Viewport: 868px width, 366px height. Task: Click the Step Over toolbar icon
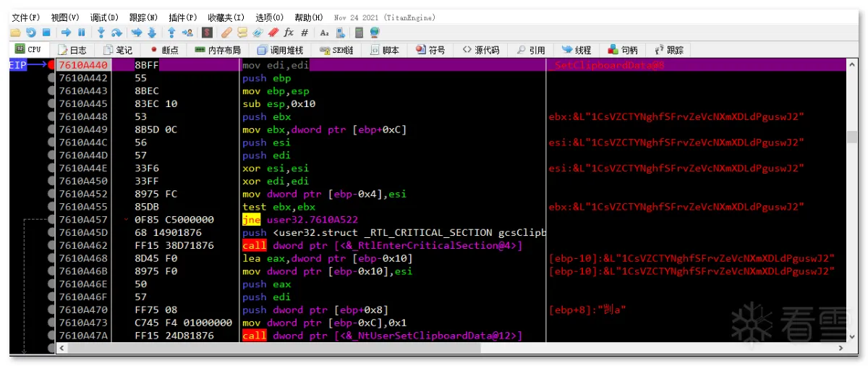116,33
